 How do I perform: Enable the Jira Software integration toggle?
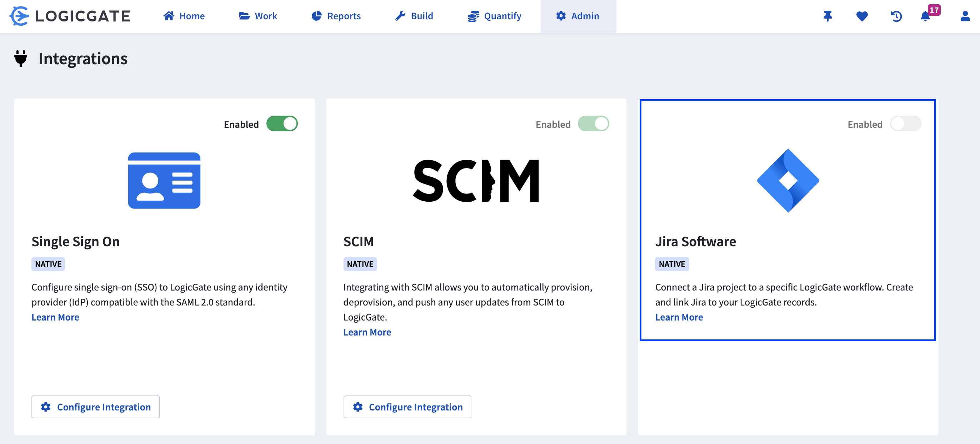tap(905, 123)
